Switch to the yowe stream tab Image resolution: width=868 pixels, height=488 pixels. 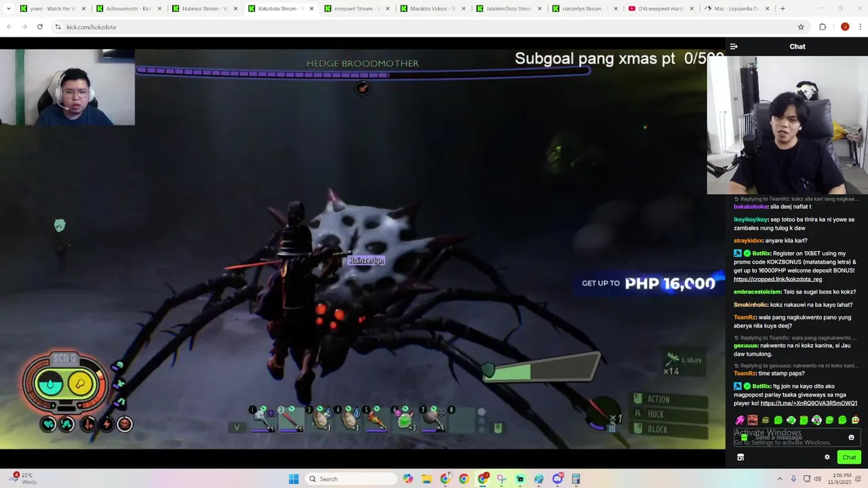(52, 9)
